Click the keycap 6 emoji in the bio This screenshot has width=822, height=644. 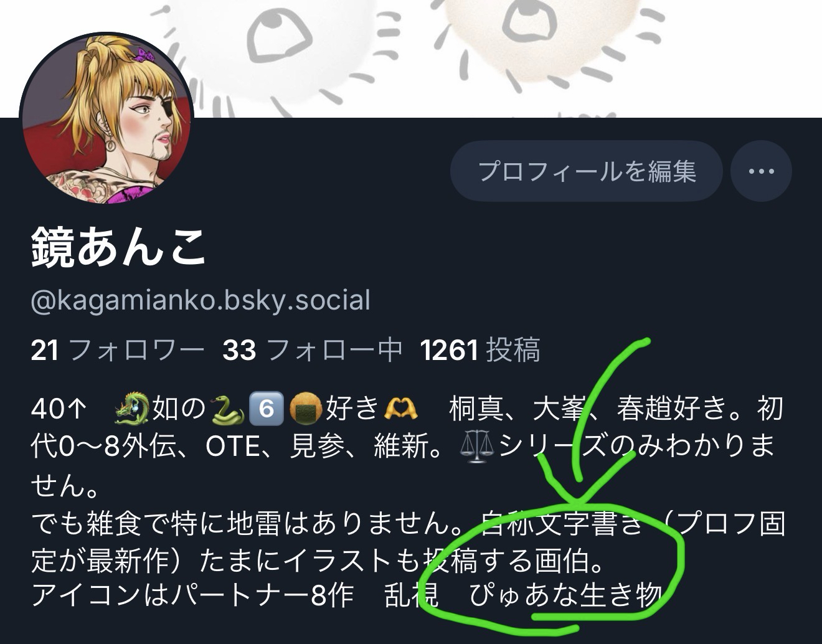(x=266, y=409)
